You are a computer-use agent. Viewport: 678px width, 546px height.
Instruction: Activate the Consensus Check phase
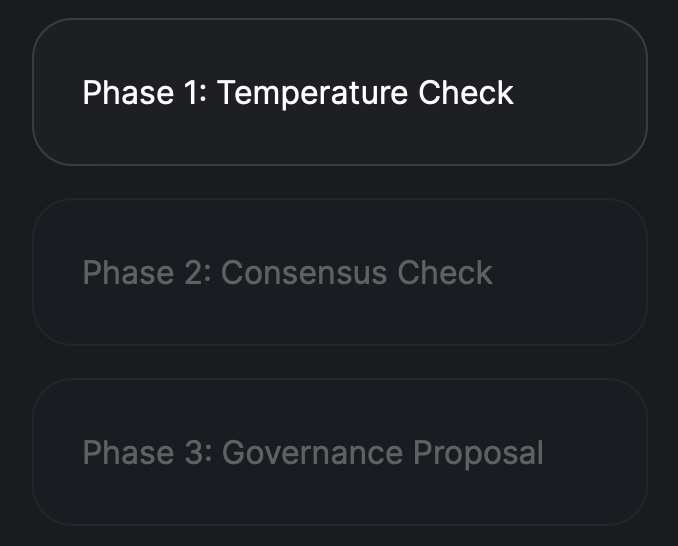[x=340, y=272]
